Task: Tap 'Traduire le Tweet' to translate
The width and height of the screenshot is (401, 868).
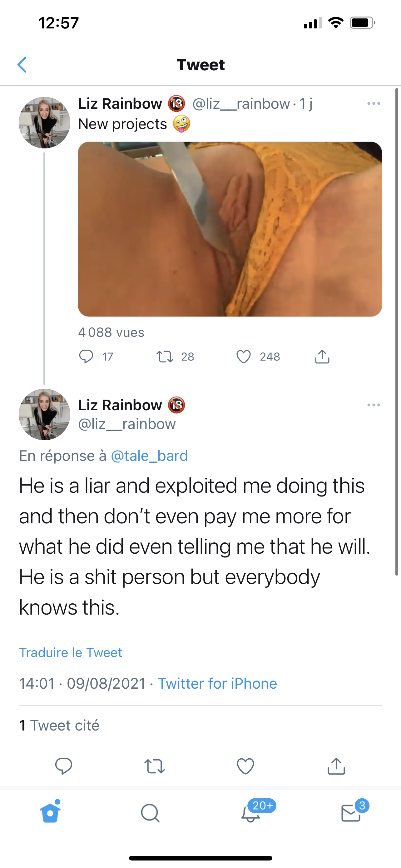Action: [70, 653]
